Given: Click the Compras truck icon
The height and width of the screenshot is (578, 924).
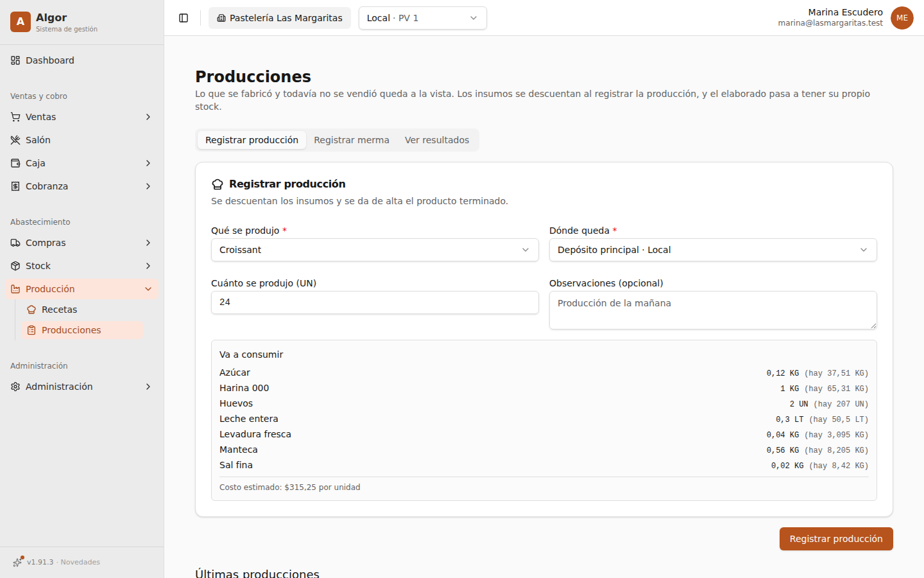Looking at the screenshot, I should pos(15,243).
